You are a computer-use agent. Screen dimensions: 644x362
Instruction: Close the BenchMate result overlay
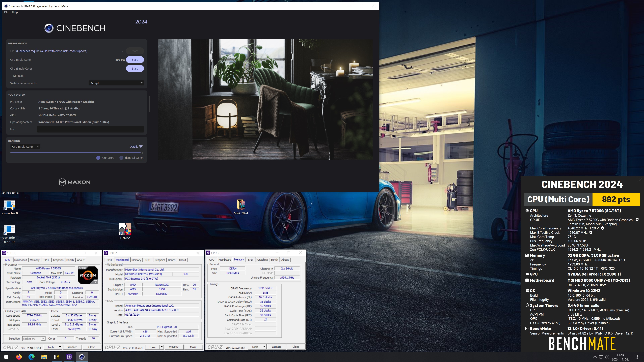640,180
